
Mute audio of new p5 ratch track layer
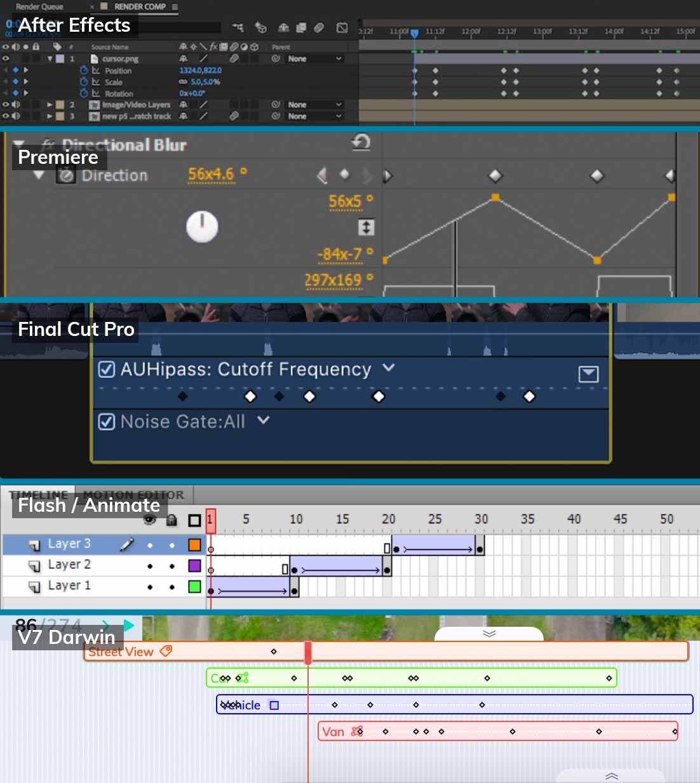click(x=16, y=116)
